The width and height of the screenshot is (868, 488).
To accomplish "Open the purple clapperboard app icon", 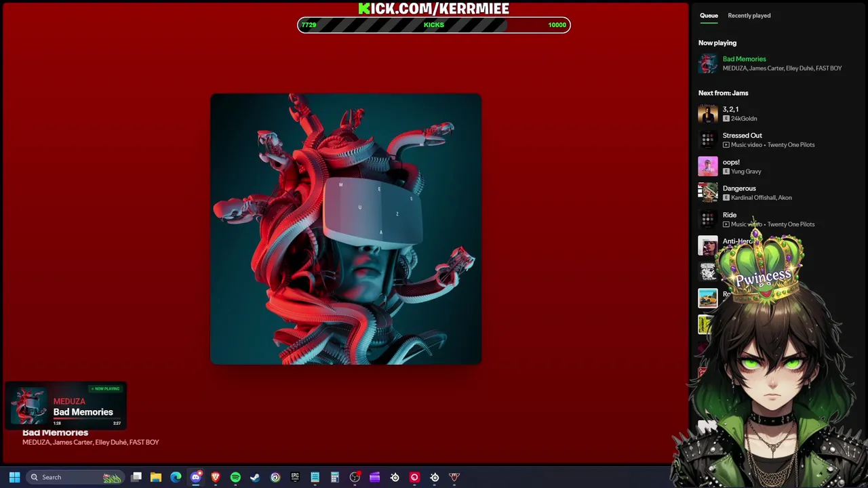I will [374, 477].
